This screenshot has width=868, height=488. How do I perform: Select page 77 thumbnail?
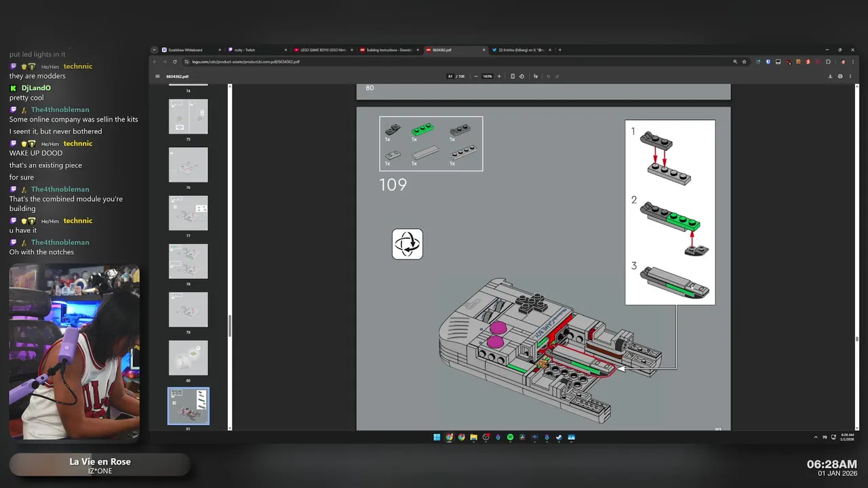point(189,213)
